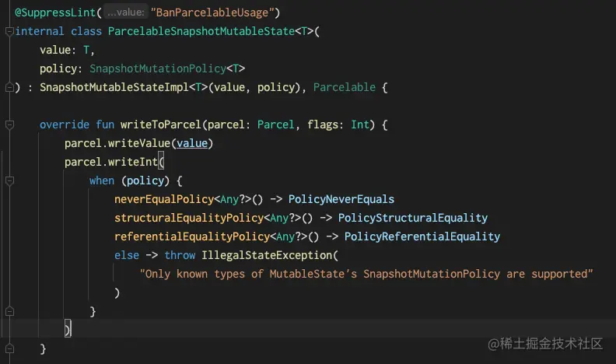Click the @SuppressLint annotation
Screen dimensions: 616x364
coord(55,12)
